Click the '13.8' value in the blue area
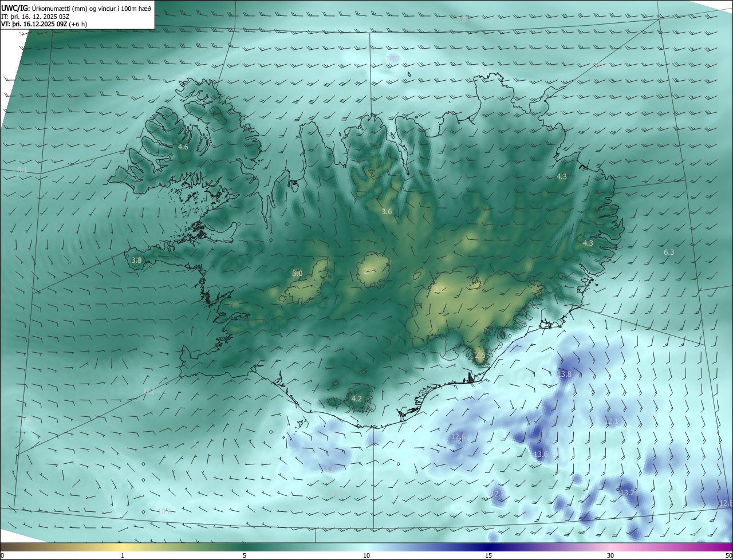Viewport: 733px width, 560px height. point(564,374)
